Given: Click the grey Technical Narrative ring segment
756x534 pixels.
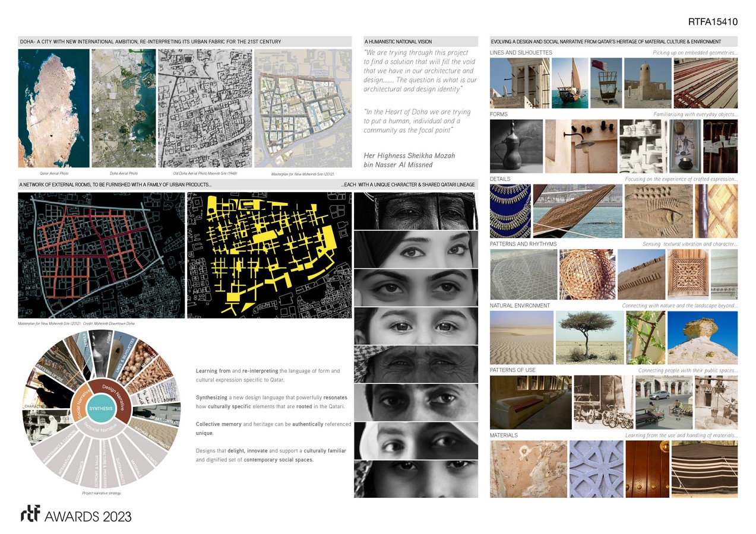Looking at the screenshot, I should tap(101, 432).
